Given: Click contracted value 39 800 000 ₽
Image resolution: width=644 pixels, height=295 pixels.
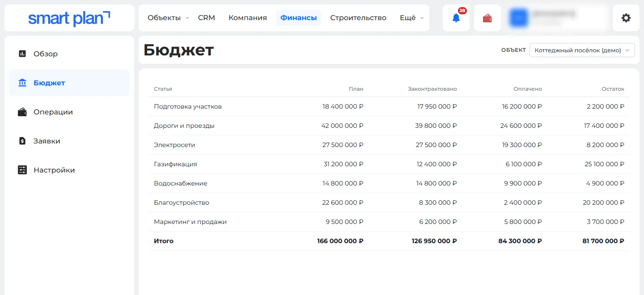Looking at the screenshot, I should pyautogui.click(x=436, y=126).
